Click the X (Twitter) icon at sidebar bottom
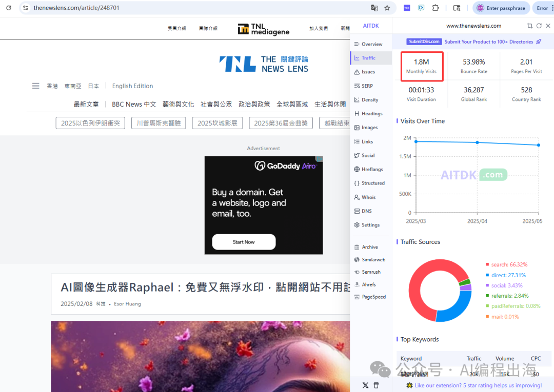 (365, 385)
